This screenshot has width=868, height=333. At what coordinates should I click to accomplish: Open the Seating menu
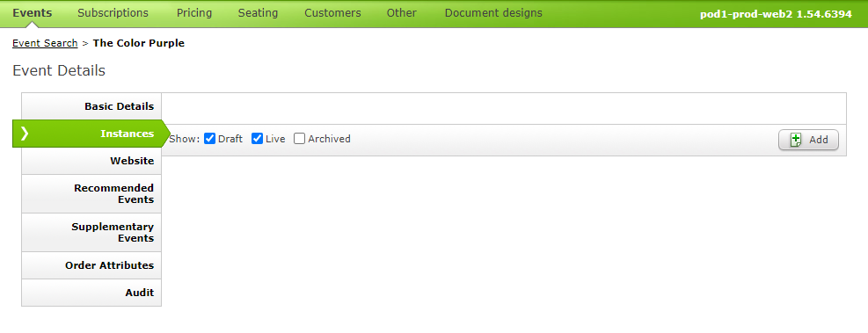(258, 12)
